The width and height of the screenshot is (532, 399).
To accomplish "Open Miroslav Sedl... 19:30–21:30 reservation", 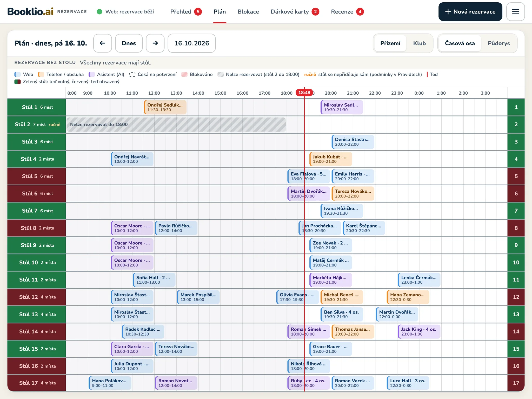I will 342,107.
